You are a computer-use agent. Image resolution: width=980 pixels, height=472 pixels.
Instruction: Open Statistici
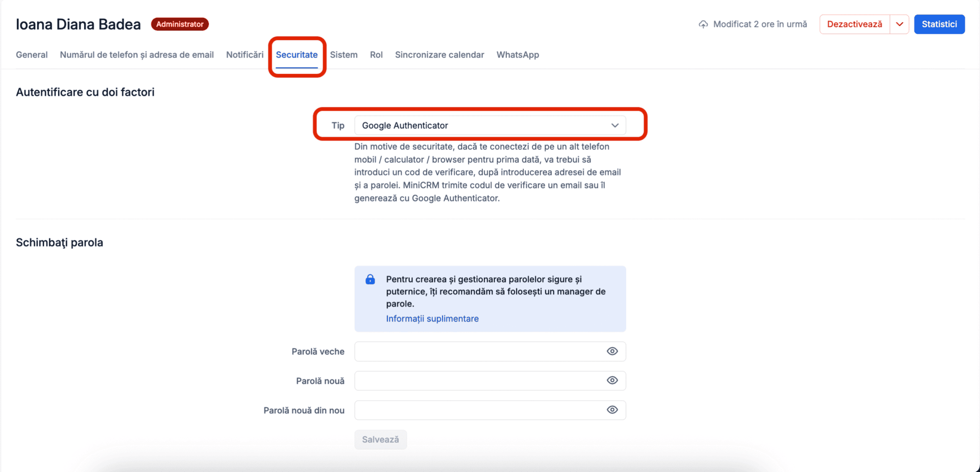[939, 24]
